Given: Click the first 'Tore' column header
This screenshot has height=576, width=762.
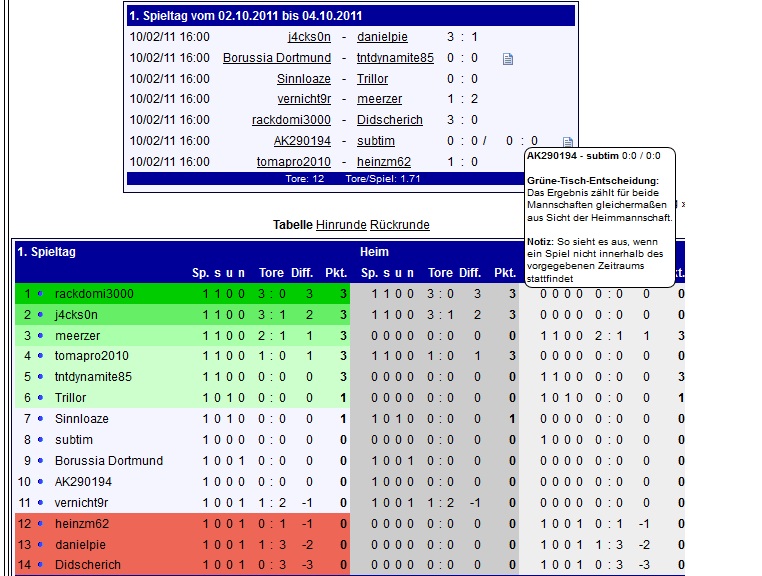Looking at the screenshot, I should 271,273.
